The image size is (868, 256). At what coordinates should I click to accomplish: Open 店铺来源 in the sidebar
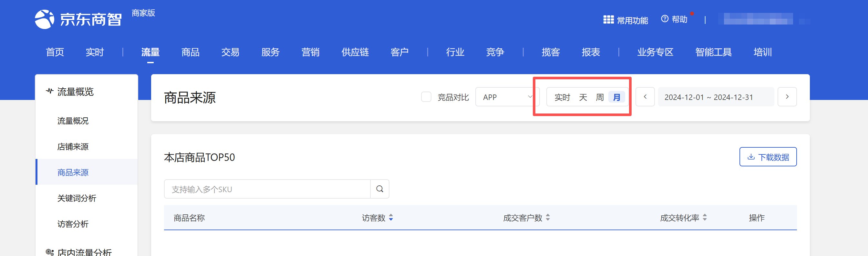(73, 147)
